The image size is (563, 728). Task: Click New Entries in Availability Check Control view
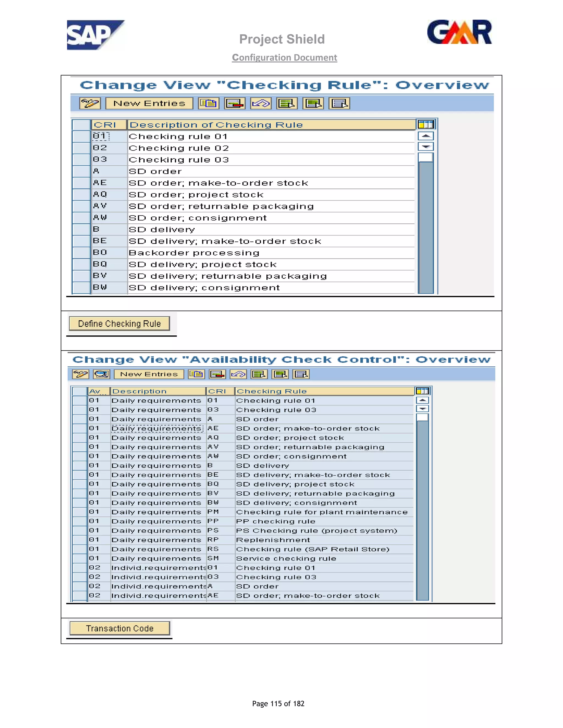pyautogui.click(x=149, y=374)
